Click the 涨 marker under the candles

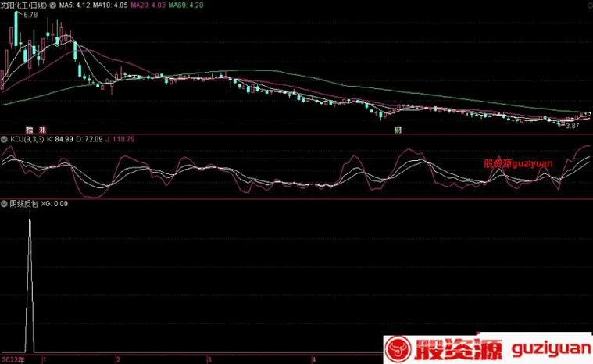coord(42,130)
